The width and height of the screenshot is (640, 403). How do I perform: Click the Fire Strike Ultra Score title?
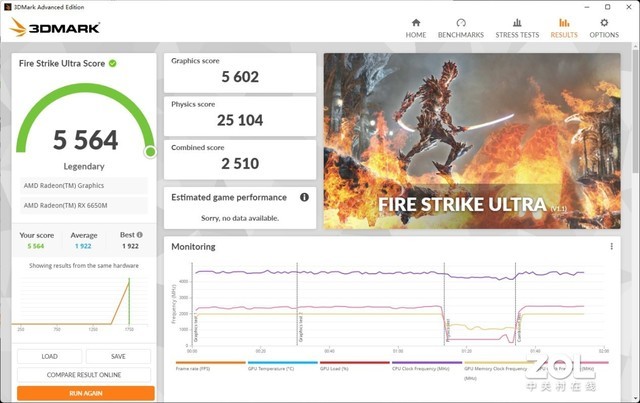62,63
